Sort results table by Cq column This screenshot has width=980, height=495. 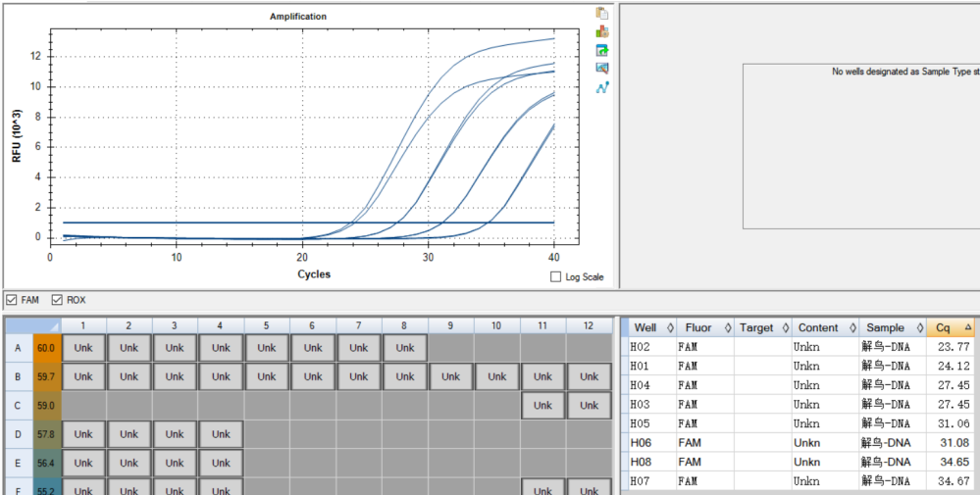[951, 327]
